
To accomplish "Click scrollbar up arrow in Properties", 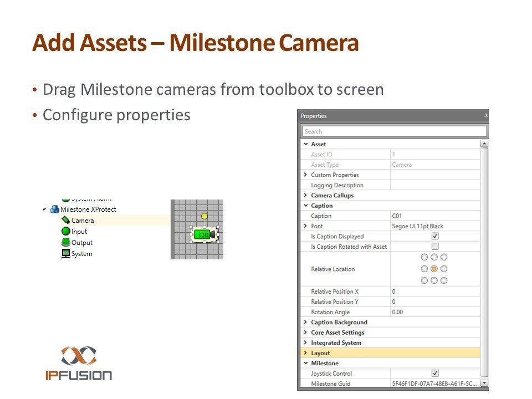I will coord(484,144).
